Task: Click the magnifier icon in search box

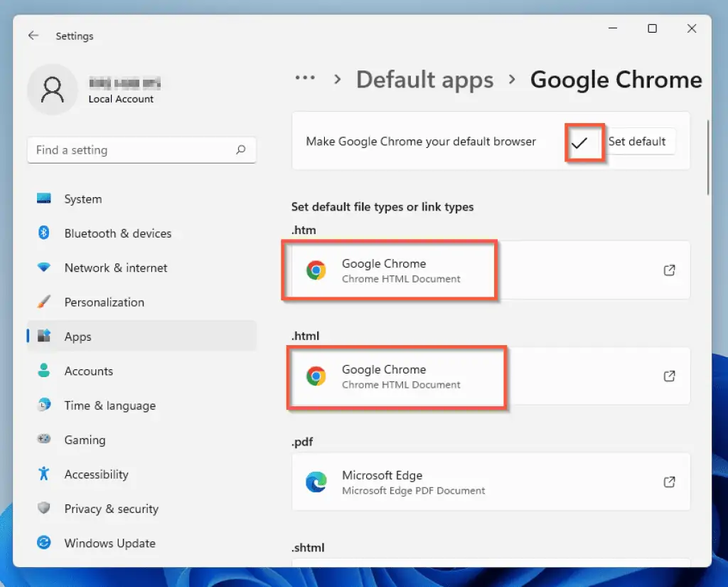Action: pos(241,149)
